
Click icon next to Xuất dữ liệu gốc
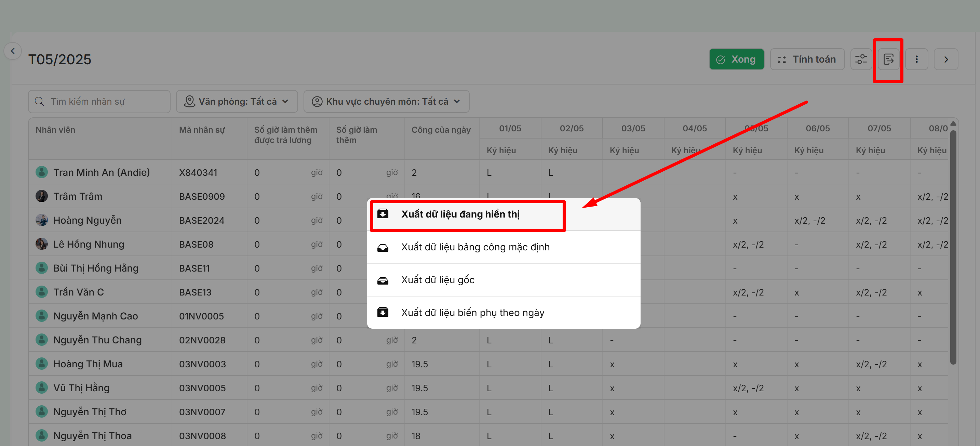(383, 280)
